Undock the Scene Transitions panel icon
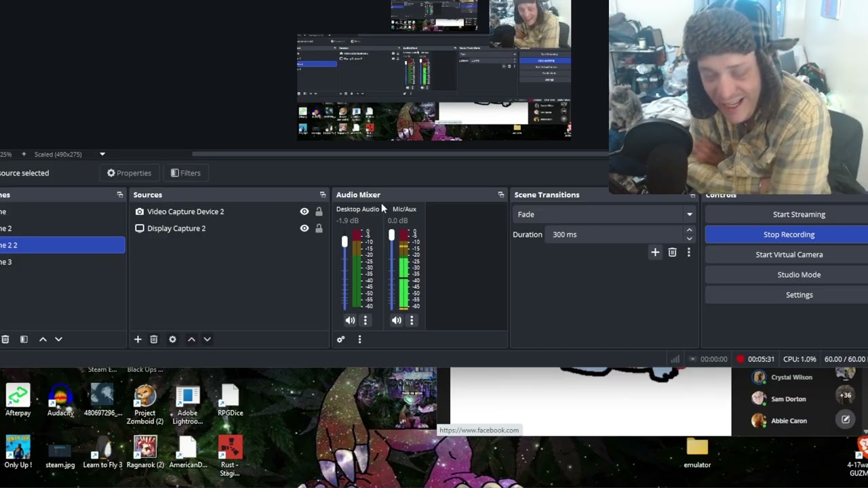The image size is (868, 488). point(692,195)
